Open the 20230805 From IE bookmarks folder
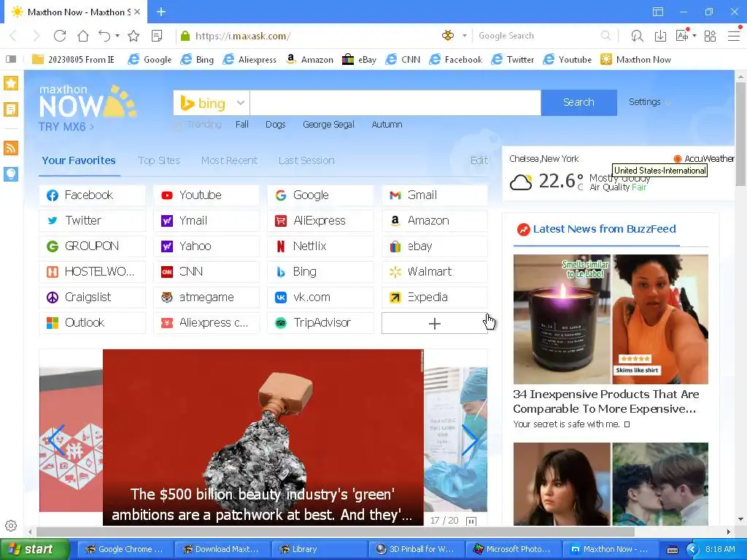 pos(73,60)
